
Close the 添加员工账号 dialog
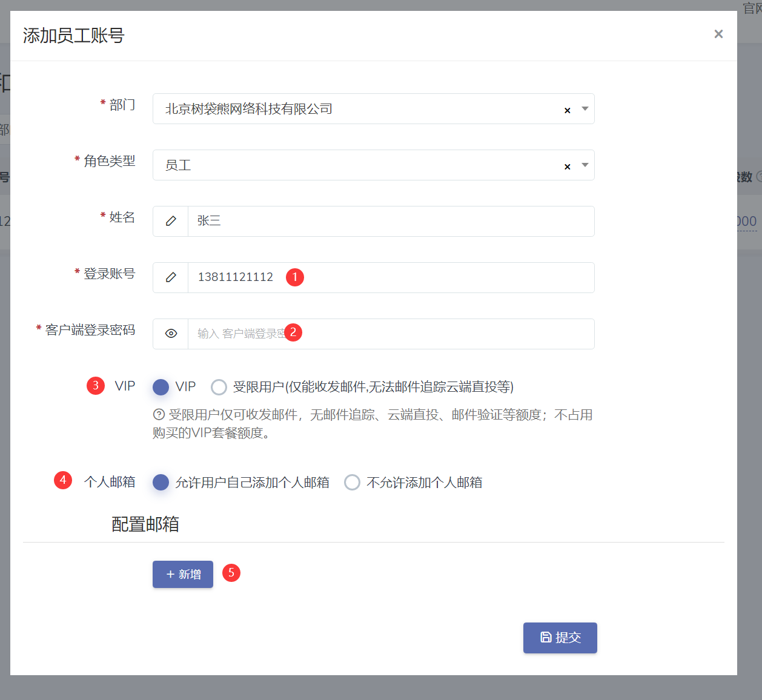click(x=718, y=34)
